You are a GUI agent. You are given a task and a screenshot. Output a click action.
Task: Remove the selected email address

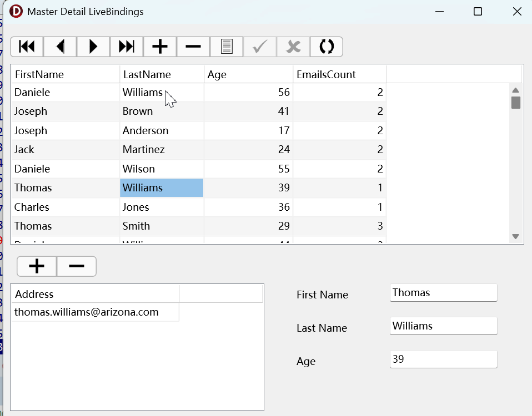77,266
